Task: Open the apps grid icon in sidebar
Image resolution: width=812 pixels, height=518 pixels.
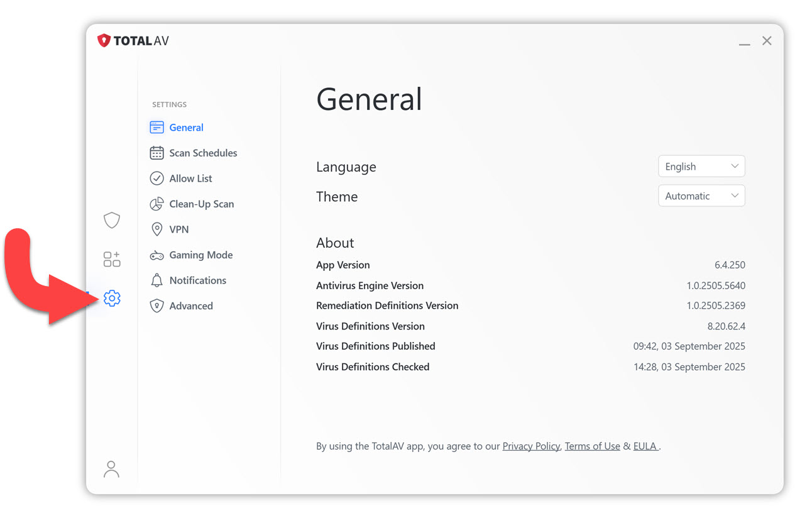Action: pyautogui.click(x=112, y=259)
